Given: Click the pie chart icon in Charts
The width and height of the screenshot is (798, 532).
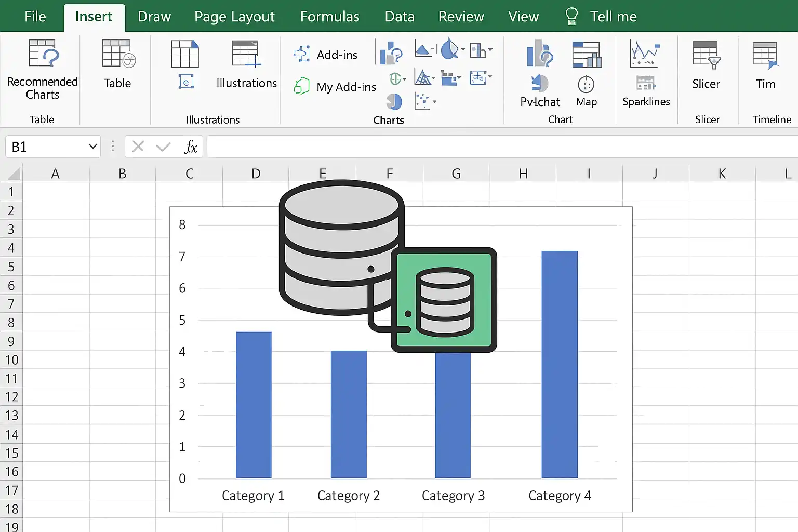Looking at the screenshot, I should [x=394, y=101].
